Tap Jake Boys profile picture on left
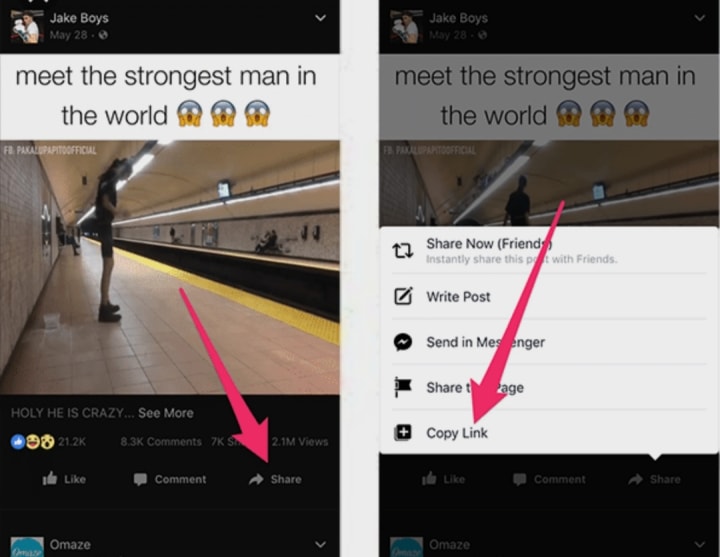The image size is (720, 557). pyautogui.click(x=26, y=27)
